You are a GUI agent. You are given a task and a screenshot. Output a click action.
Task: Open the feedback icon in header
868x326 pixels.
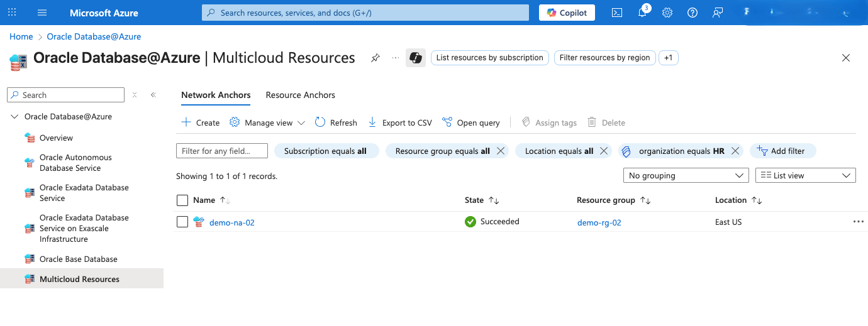(718, 13)
